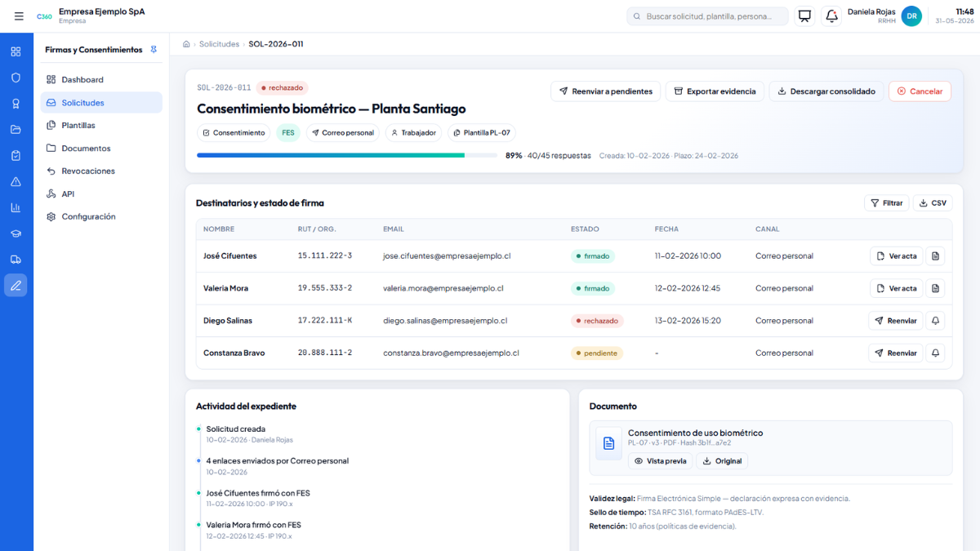Click the ESTADO column header
The width and height of the screenshot is (980, 551).
point(585,229)
